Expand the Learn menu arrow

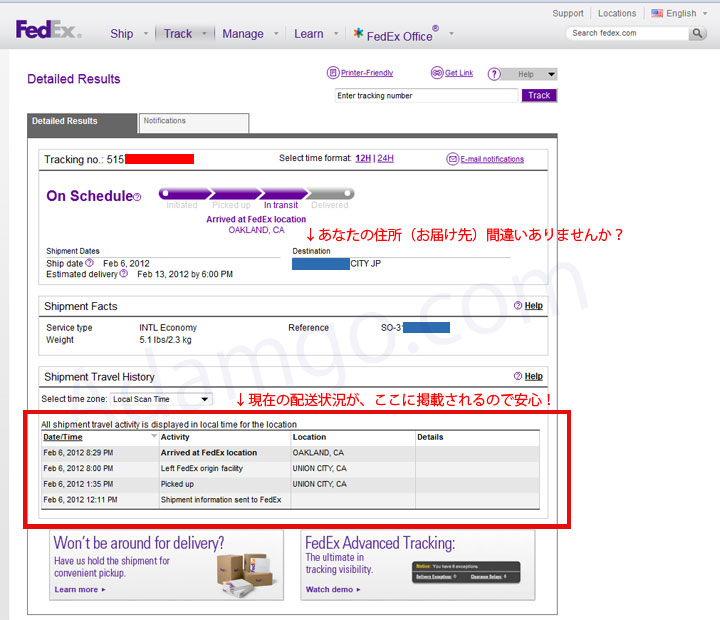pos(336,34)
